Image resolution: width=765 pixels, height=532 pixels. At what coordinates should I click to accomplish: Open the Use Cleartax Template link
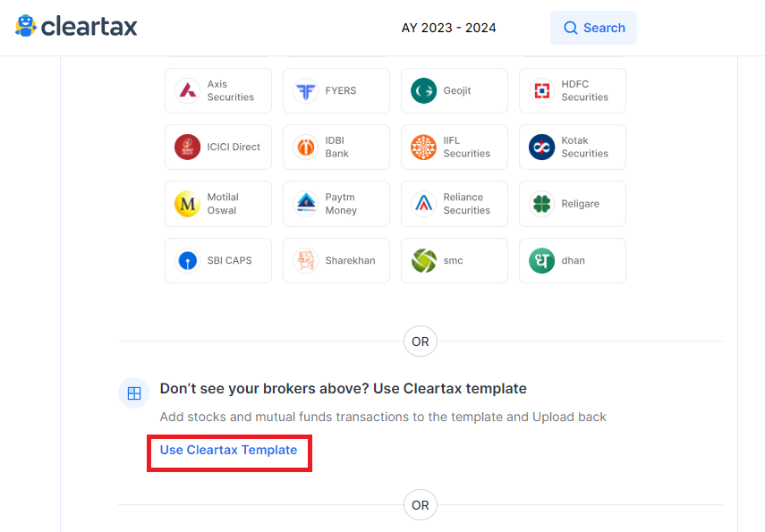click(x=228, y=450)
